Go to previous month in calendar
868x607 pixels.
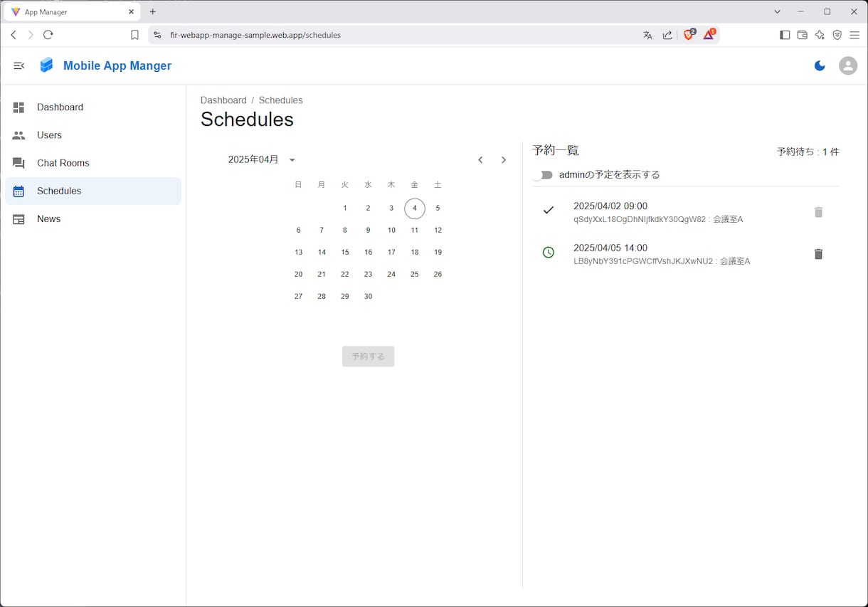pyautogui.click(x=480, y=160)
